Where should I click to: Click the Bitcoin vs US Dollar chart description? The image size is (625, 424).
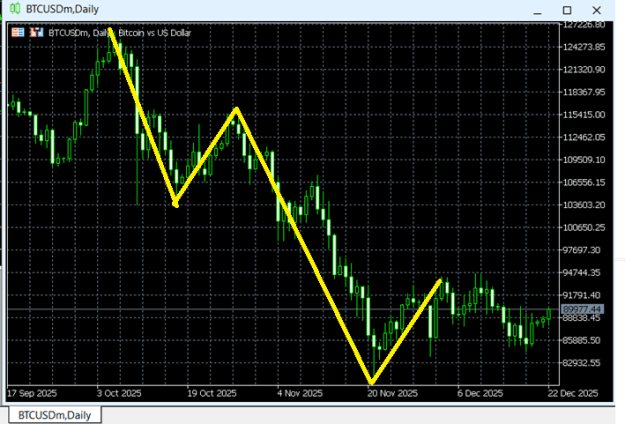tap(155, 33)
